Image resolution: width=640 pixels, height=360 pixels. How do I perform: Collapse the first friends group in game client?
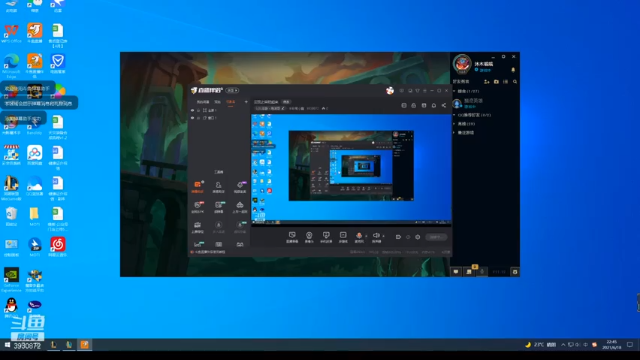tap(454, 91)
